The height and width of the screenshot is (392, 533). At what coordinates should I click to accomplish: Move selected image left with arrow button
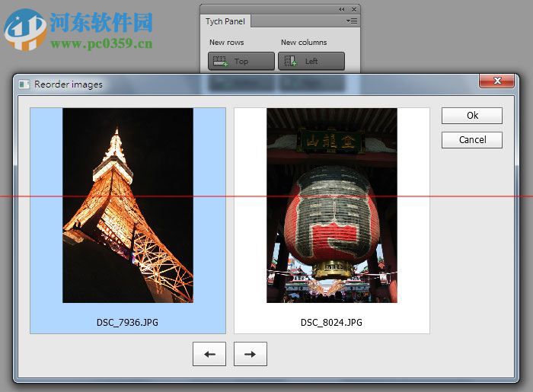pyautogui.click(x=209, y=354)
